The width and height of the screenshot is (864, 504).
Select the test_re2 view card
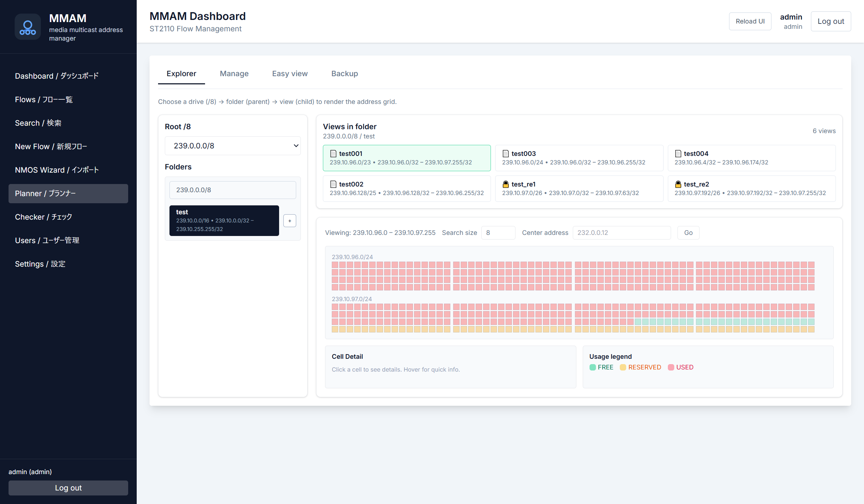(752, 188)
